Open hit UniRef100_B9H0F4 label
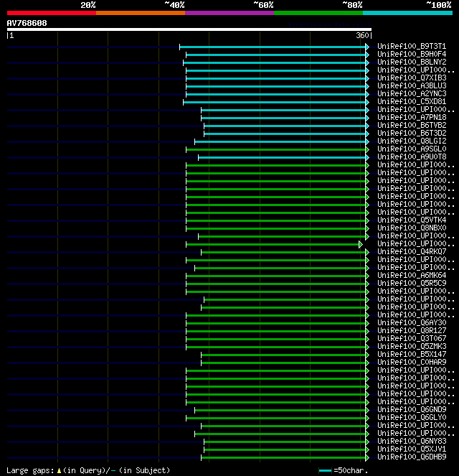Screen dimensions: 459x476 click(x=412, y=54)
